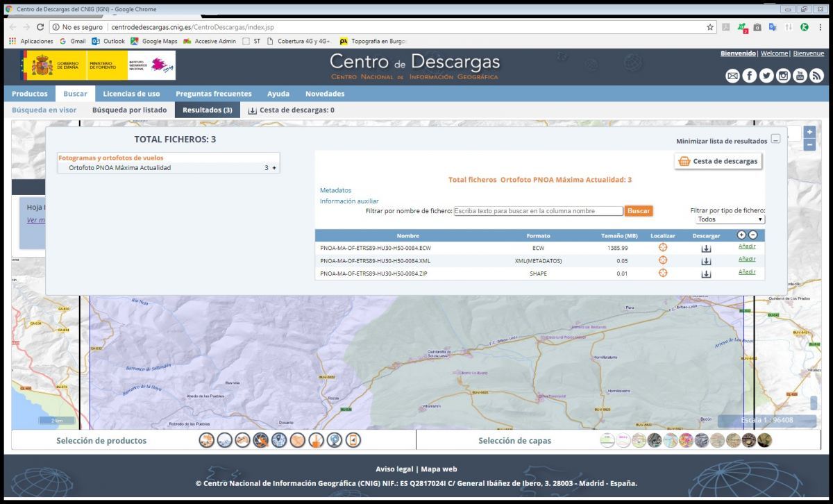Switch to Búsqueda en visor tab
Image resolution: width=833 pixels, height=504 pixels.
coord(44,110)
